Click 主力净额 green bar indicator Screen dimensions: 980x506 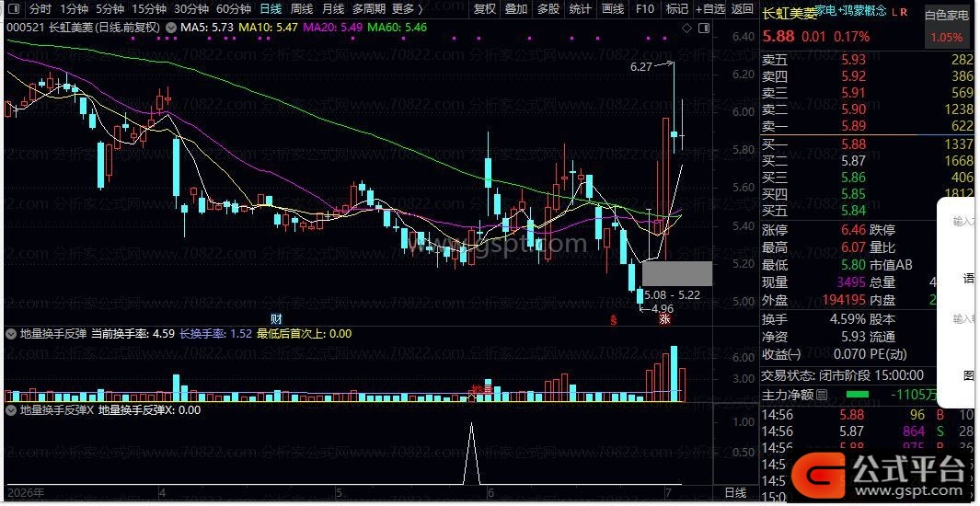coord(857,394)
